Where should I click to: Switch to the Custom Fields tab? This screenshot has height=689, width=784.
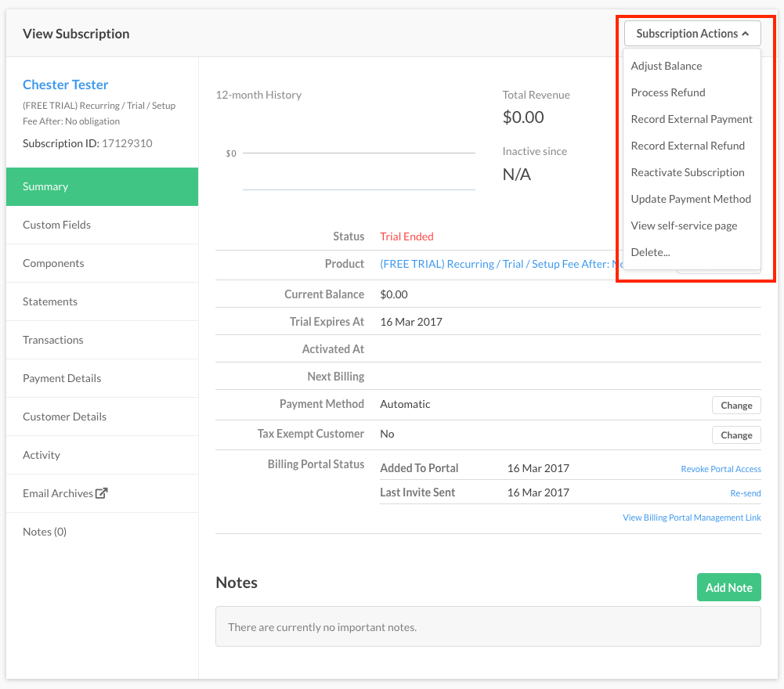(56, 225)
